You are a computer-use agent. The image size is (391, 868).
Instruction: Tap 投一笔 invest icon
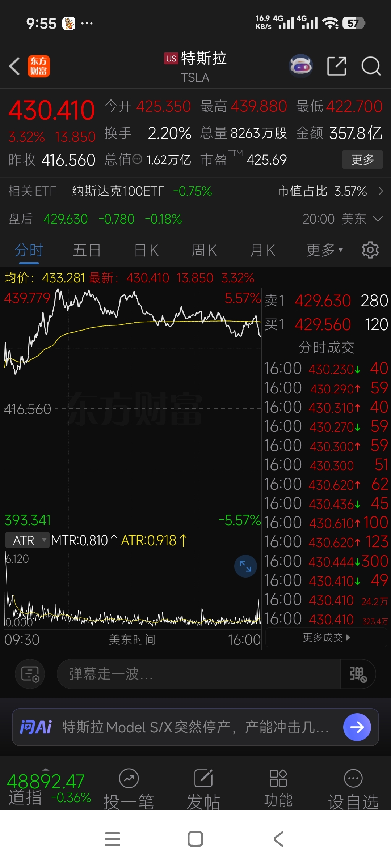pyautogui.click(x=129, y=788)
